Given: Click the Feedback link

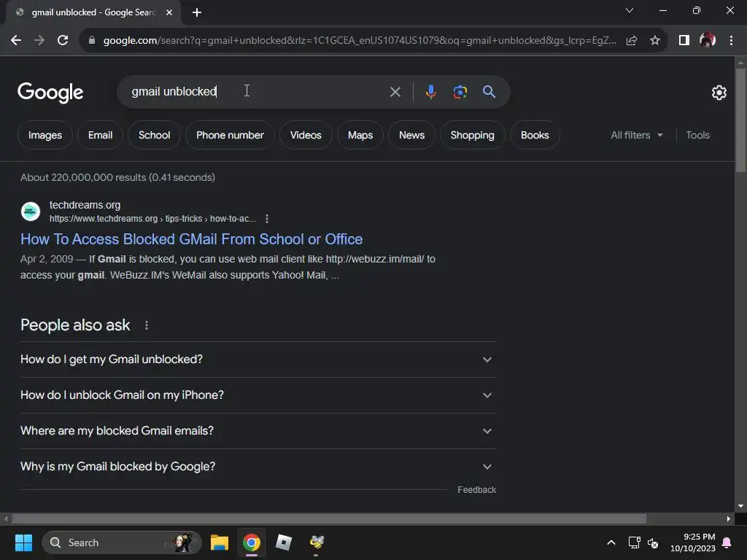Looking at the screenshot, I should tap(476, 489).
